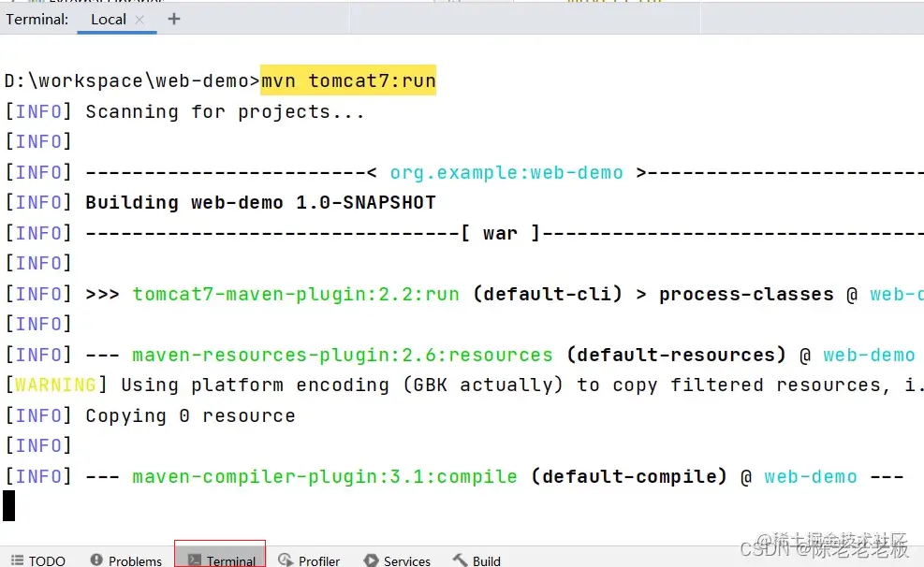
Task: Open the Build tool window
Action: coord(477,560)
